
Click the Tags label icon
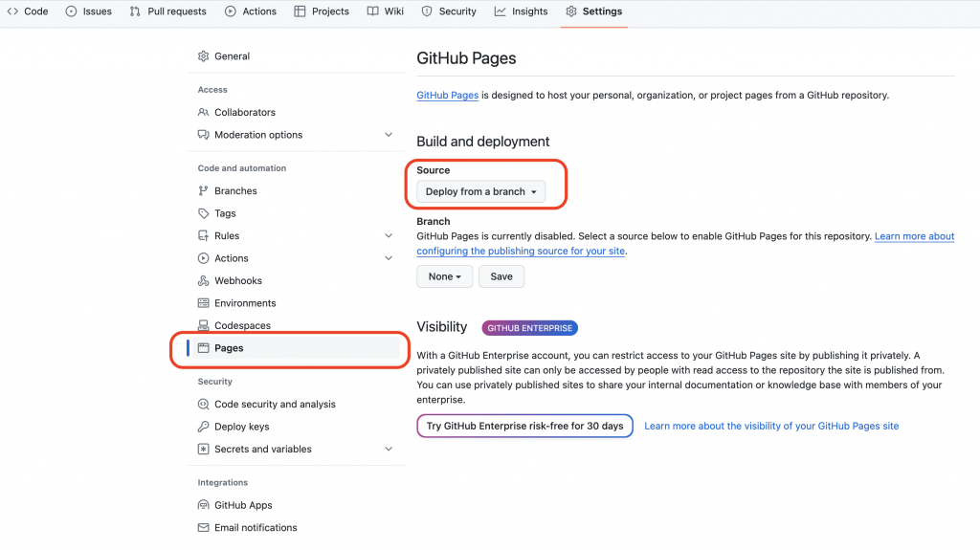coord(203,214)
